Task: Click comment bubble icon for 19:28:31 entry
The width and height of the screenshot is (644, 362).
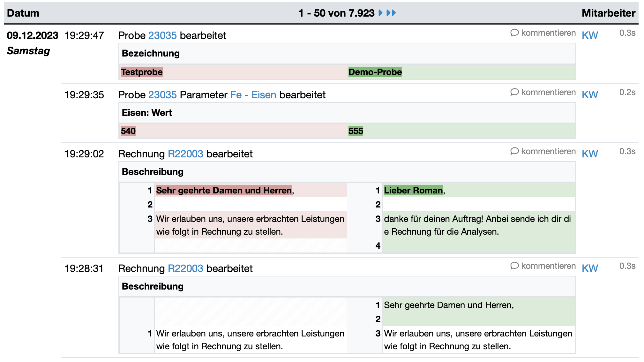Action: coord(514,266)
